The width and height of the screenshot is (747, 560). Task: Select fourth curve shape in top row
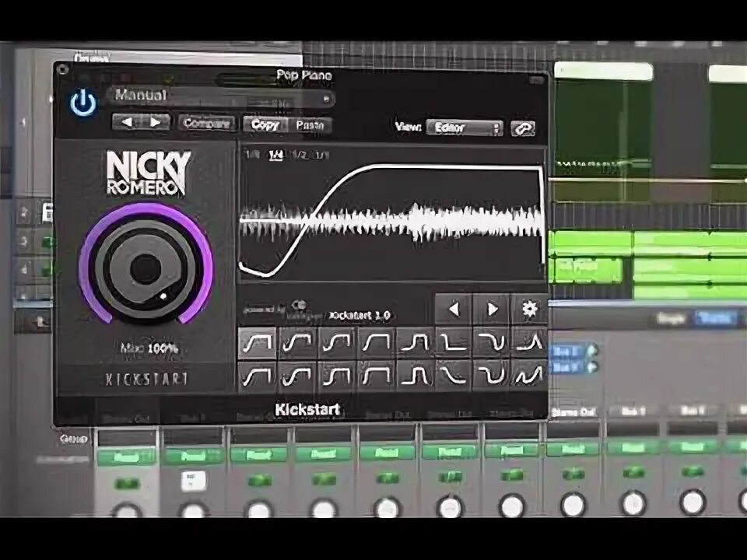point(376,343)
